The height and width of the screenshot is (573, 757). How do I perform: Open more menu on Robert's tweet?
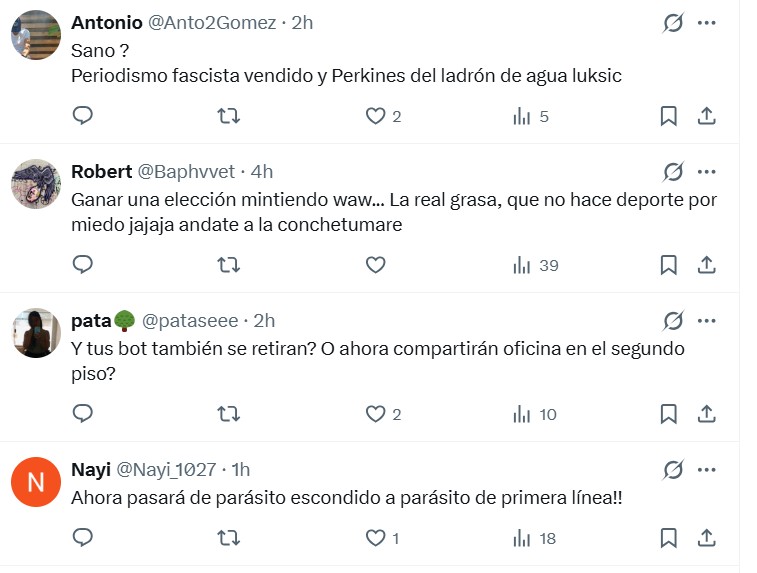(706, 172)
